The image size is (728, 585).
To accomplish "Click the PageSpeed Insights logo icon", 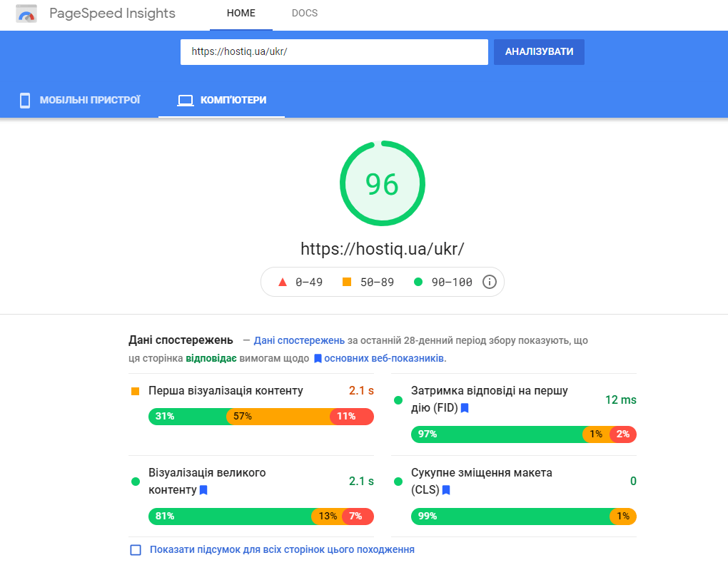I will click(26, 14).
